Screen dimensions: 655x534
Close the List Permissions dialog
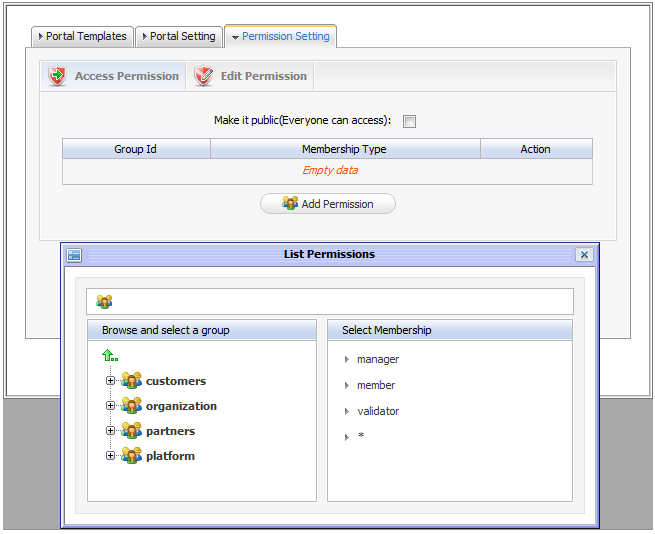584,255
